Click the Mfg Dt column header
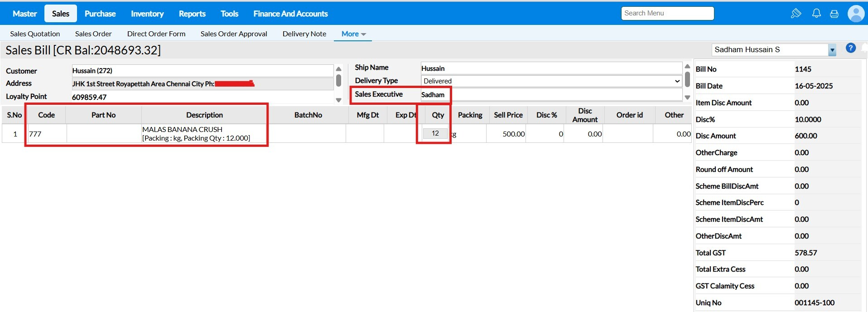The width and height of the screenshot is (868, 312). click(x=367, y=115)
